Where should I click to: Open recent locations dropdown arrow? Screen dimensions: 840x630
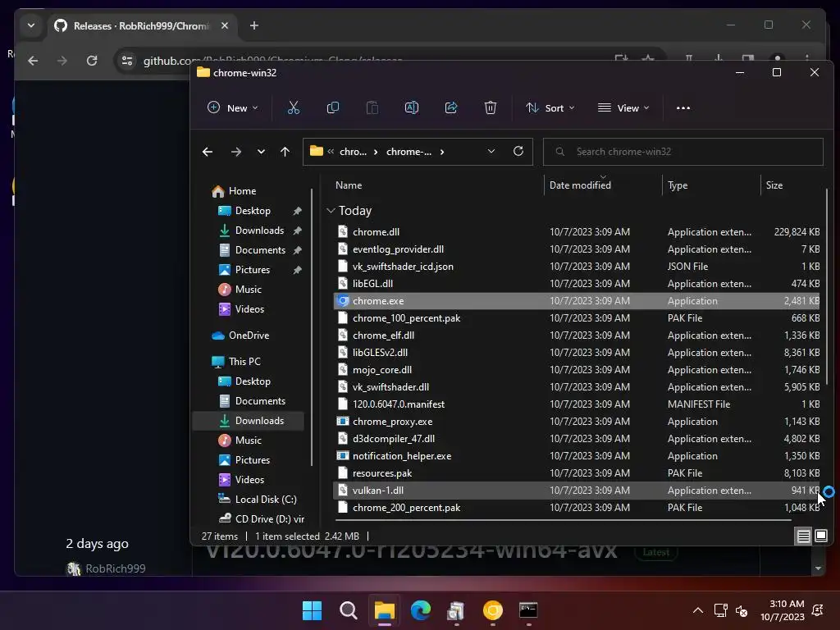click(x=261, y=152)
